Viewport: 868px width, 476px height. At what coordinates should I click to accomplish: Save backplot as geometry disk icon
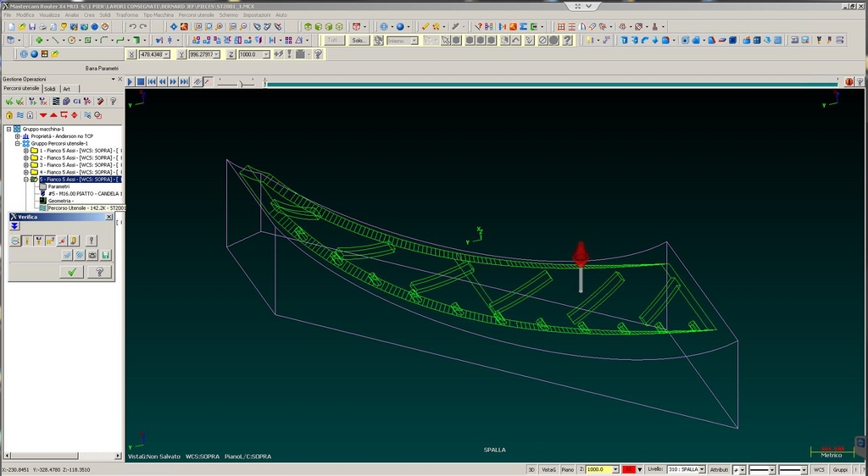click(106, 255)
